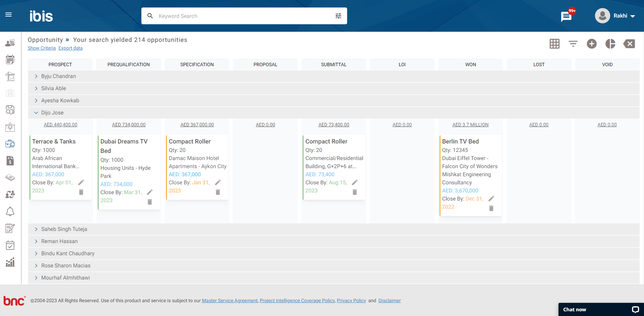644x316 pixels.
Task: Open the hamburger menu top left
Action: pos(8,15)
